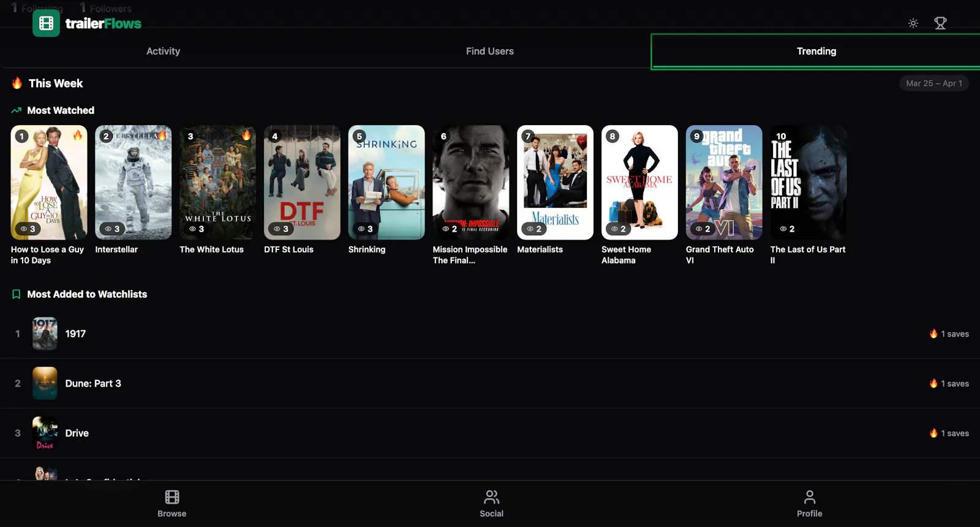Open the Sweet Home Alabama poster
The image size is (980, 527).
click(x=639, y=183)
